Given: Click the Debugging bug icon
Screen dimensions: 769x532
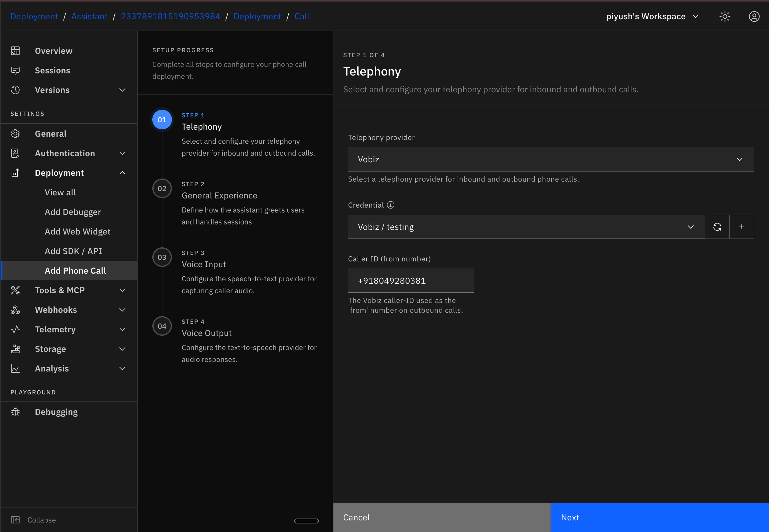Looking at the screenshot, I should pyautogui.click(x=15, y=412).
